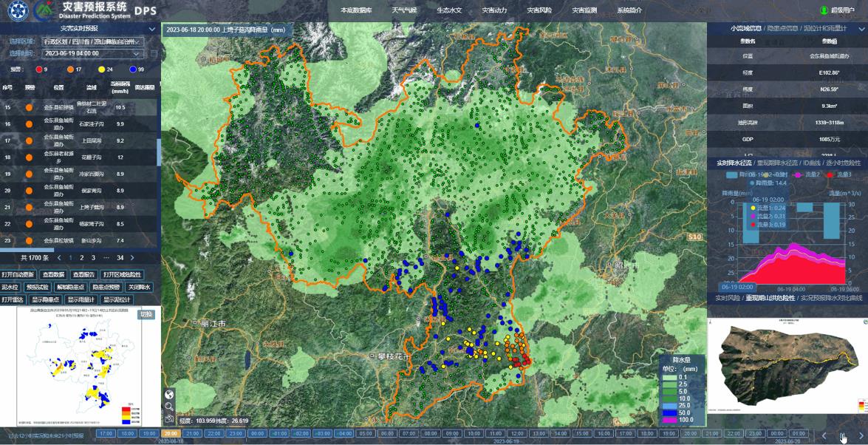The width and height of the screenshot is (868, 445).
Task: Toggle checkbox beside the time selector
Action: click(x=154, y=54)
